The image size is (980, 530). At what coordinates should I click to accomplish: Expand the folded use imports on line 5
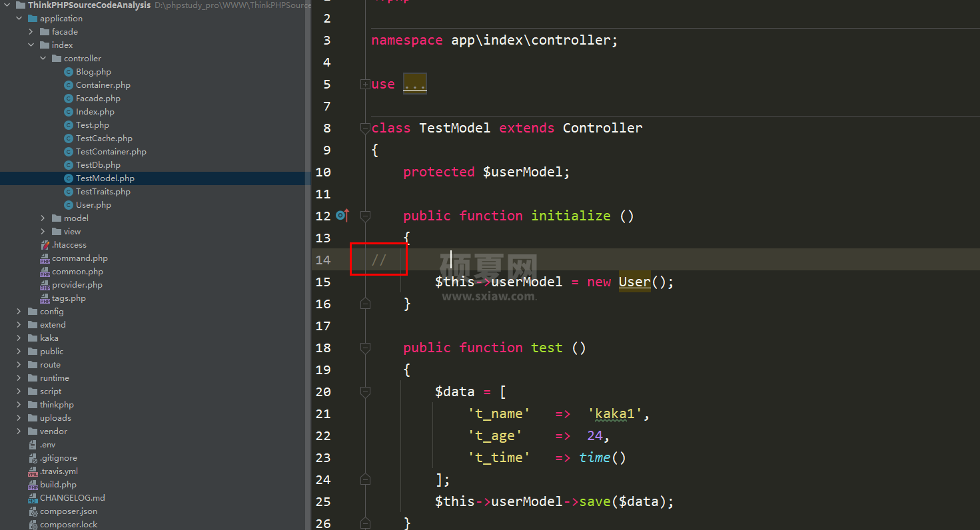[x=365, y=84]
